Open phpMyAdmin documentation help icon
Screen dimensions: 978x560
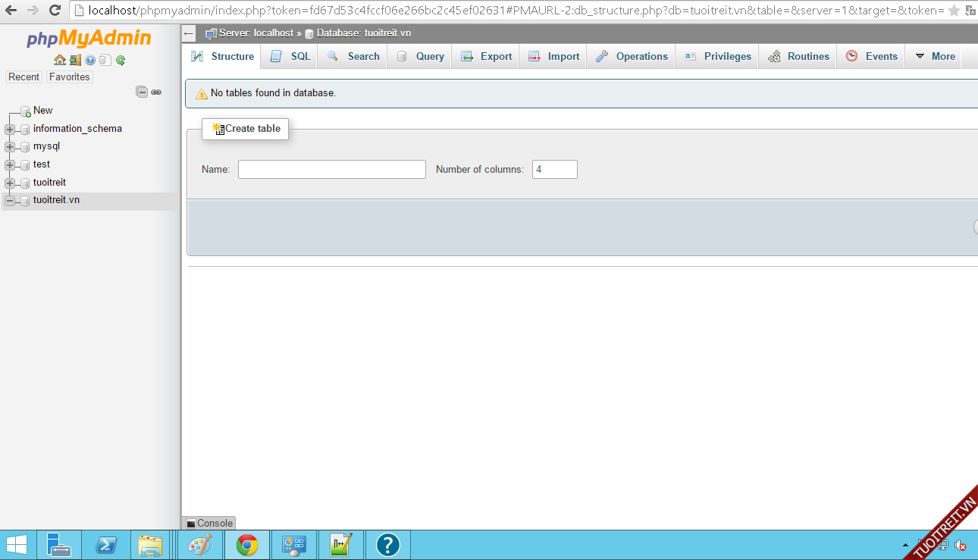[x=90, y=60]
